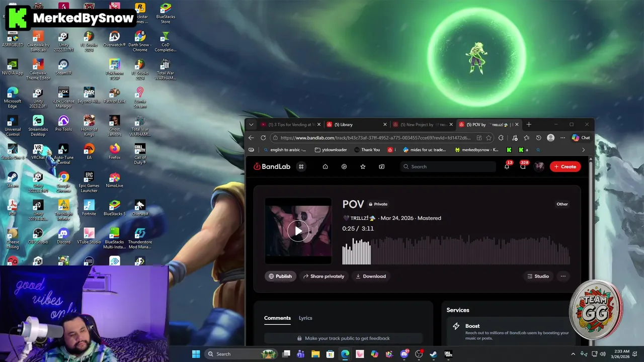Open the Auto-Tune Central desktop icon
Viewport: 644px width, 362px height.
pyautogui.click(x=63, y=154)
